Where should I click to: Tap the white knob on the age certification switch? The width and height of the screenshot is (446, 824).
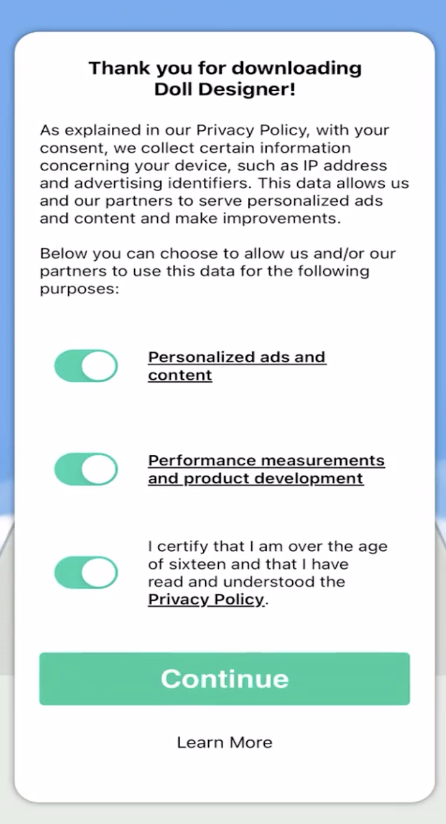click(99, 573)
